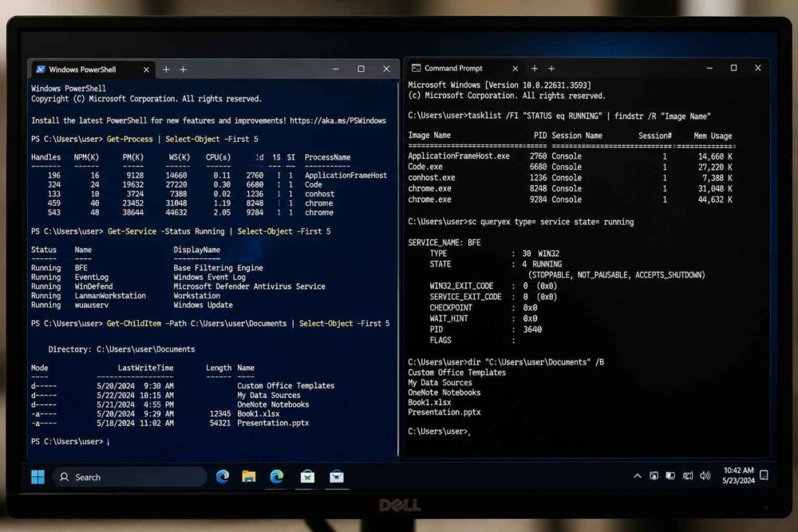Click the 54321 length value
Image resolution: width=798 pixels, height=532 pixels.
coord(220,423)
